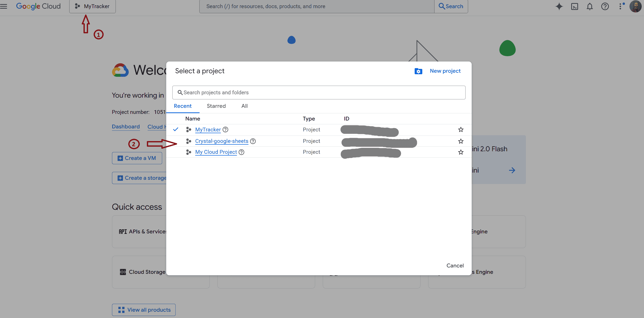This screenshot has height=318, width=644.
Task: Switch to the Starred tab
Action: pos(216,106)
